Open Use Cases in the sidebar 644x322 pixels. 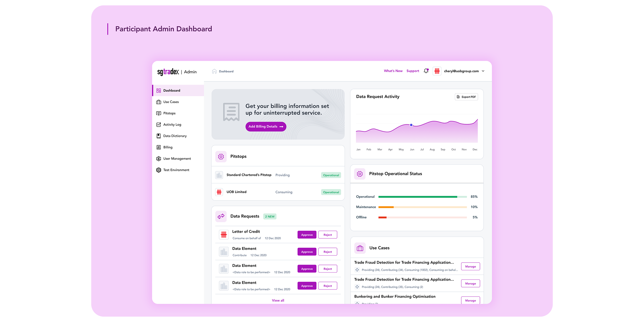[x=178, y=102]
